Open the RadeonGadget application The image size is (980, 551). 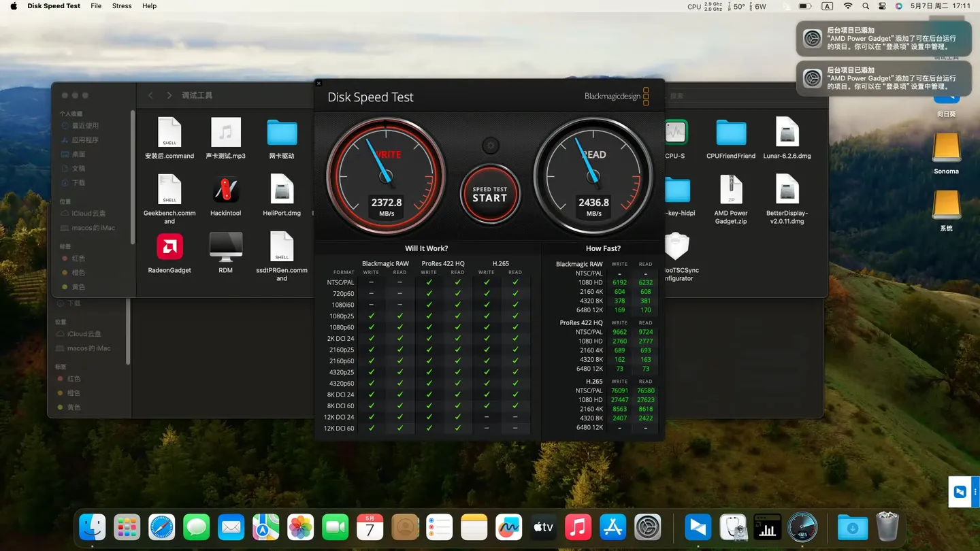point(169,247)
